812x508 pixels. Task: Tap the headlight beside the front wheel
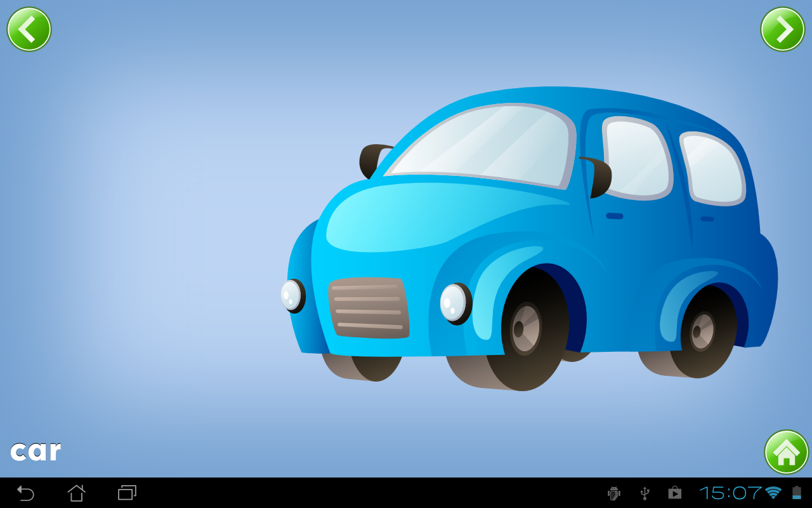click(x=454, y=303)
